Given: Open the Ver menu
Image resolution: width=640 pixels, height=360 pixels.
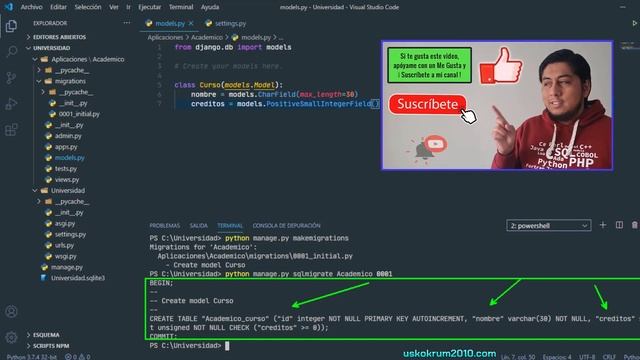Looking at the screenshot, I should point(114,7).
